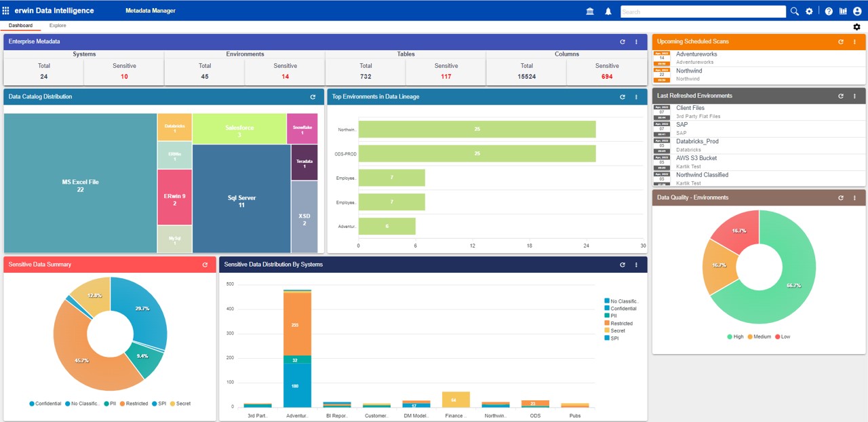
Task: Open the notifications bell icon
Action: [607, 11]
